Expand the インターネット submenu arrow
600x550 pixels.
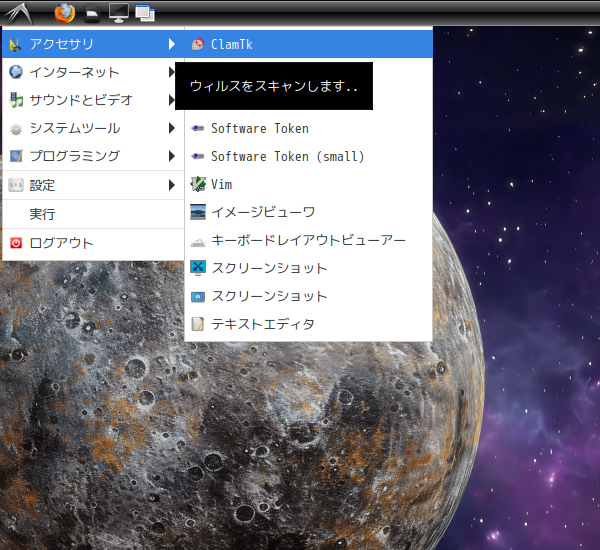click(x=172, y=72)
